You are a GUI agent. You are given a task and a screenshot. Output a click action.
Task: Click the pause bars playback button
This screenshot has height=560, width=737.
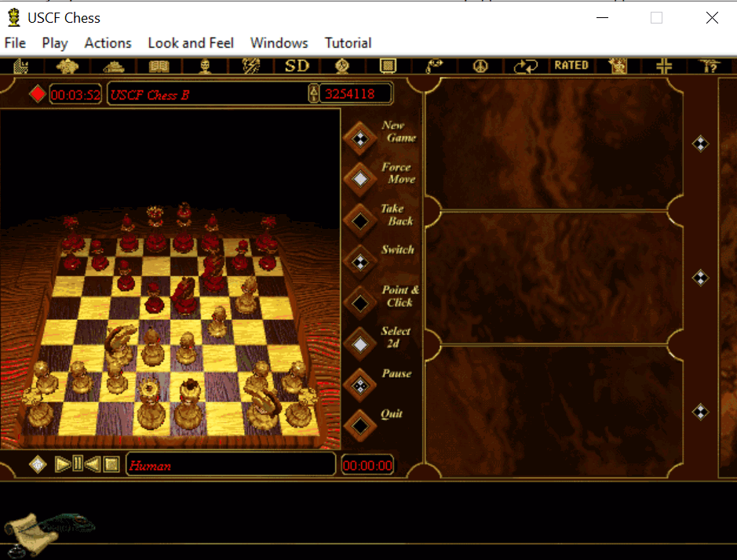tap(78, 464)
